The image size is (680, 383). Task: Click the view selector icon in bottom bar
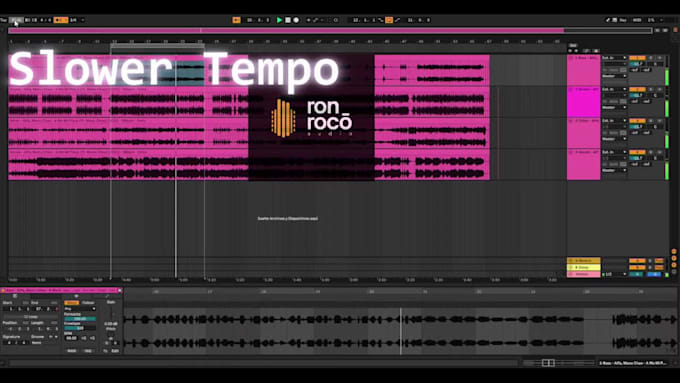click(549, 363)
